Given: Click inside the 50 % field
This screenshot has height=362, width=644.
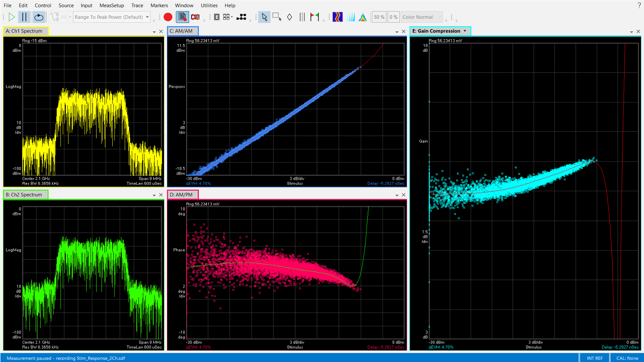Looking at the screenshot, I should pos(379,17).
